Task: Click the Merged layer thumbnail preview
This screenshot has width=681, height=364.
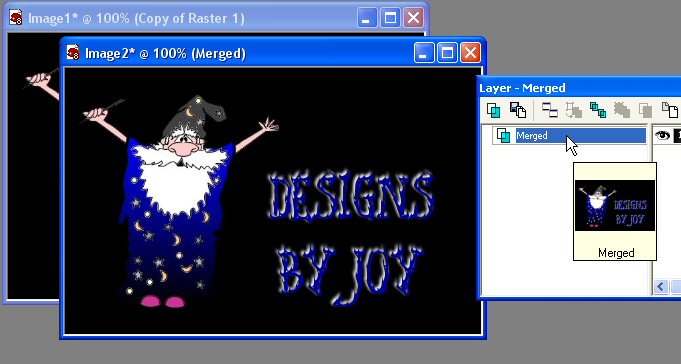Action: (615, 205)
